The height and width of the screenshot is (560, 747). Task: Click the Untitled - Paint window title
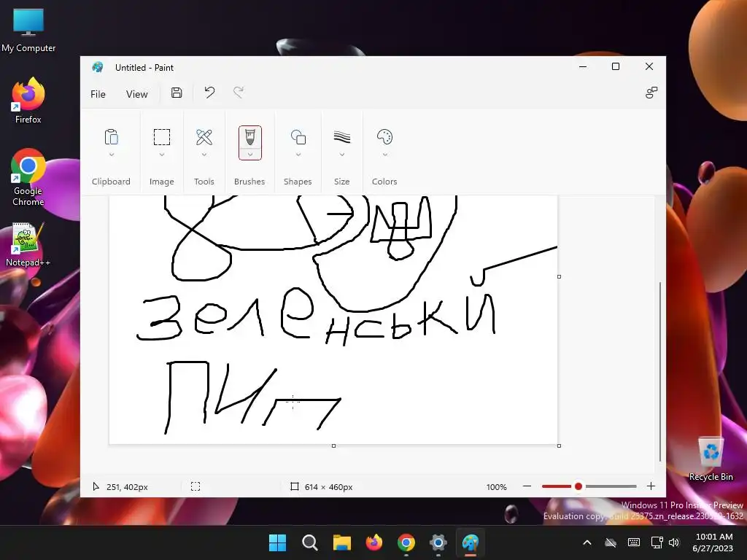pos(144,68)
